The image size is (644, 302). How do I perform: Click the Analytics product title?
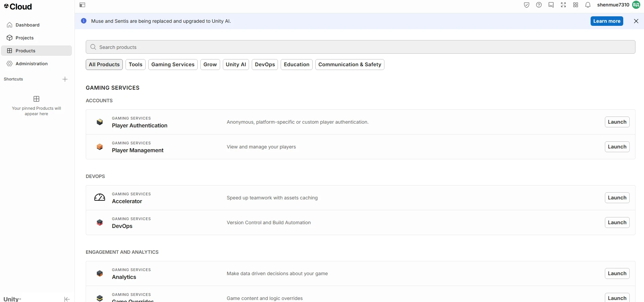pyautogui.click(x=124, y=277)
